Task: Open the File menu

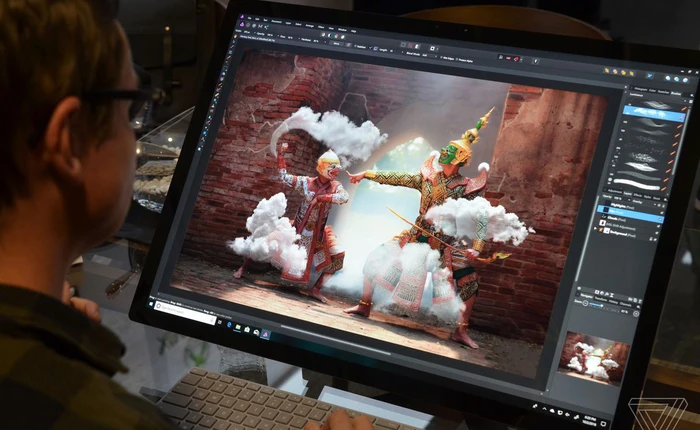Action: (x=249, y=18)
